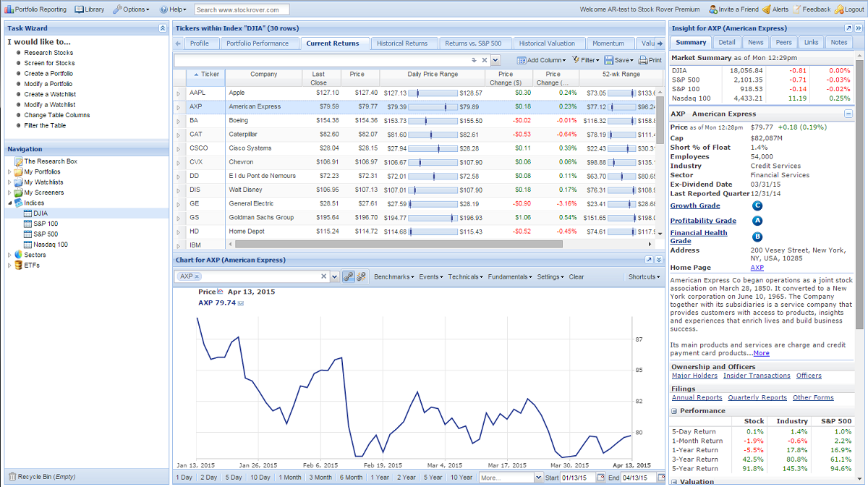Collapse the Indices tree node
868x487 pixels.
tap(9, 203)
